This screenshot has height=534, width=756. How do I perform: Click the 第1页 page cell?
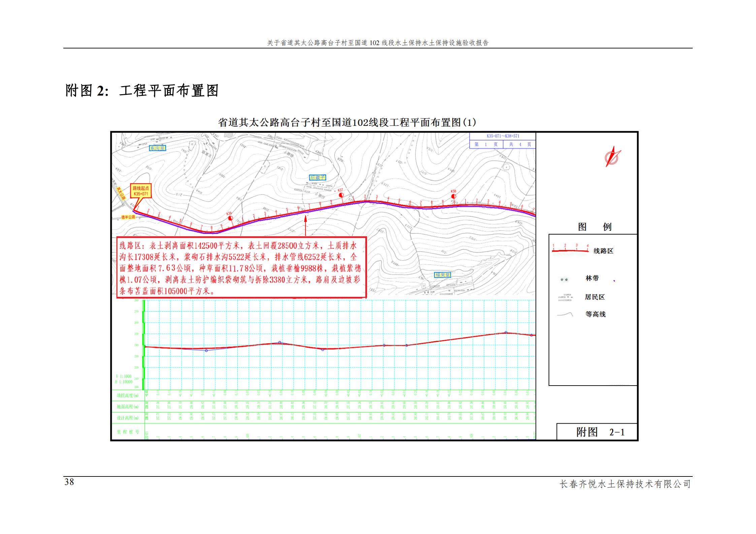click(486, 144)
